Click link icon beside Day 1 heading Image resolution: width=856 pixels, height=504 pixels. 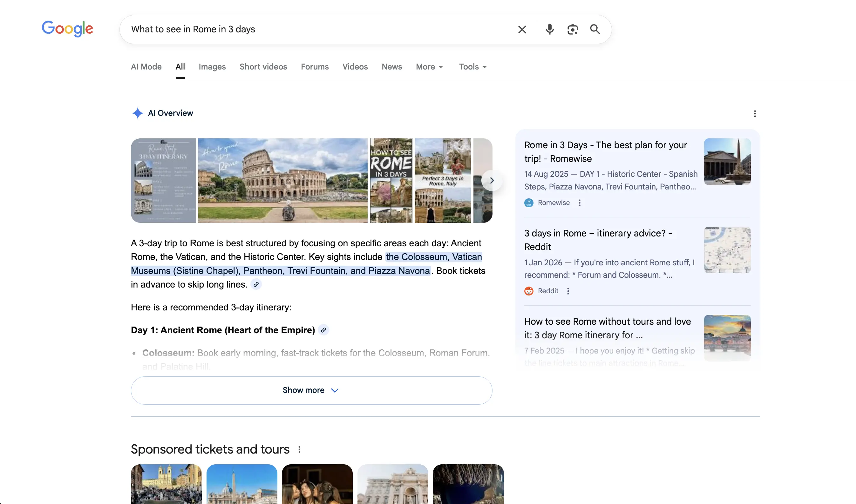(x=323, y=330)
